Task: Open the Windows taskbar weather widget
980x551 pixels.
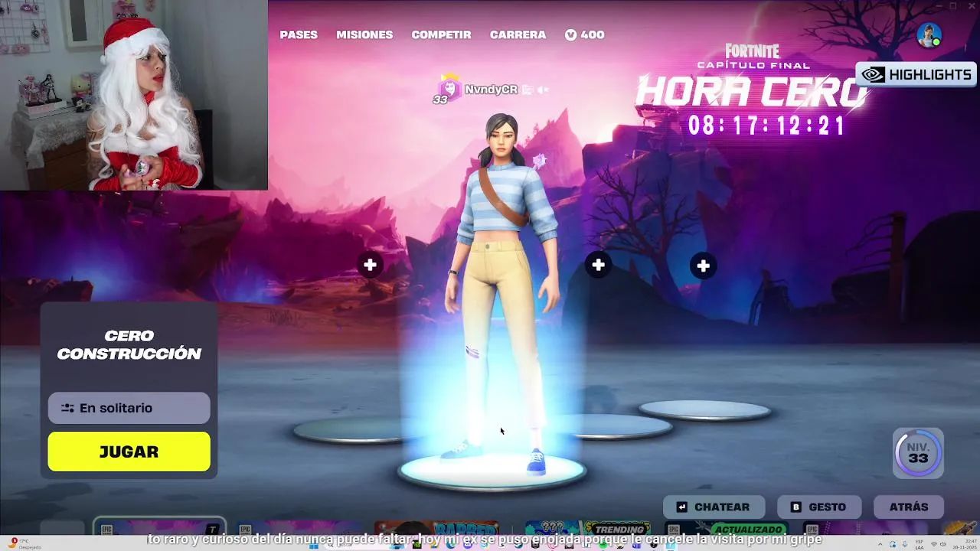Action: [24, 543]
